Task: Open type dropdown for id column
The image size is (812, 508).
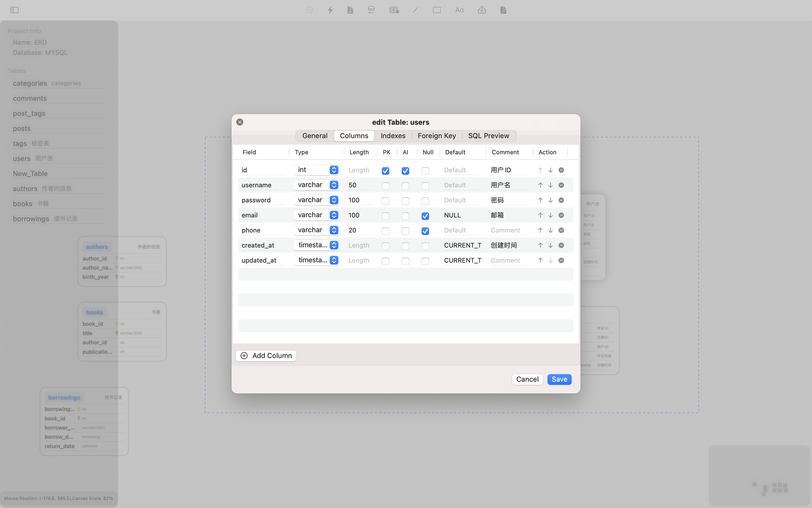Action: pos(316,170)
